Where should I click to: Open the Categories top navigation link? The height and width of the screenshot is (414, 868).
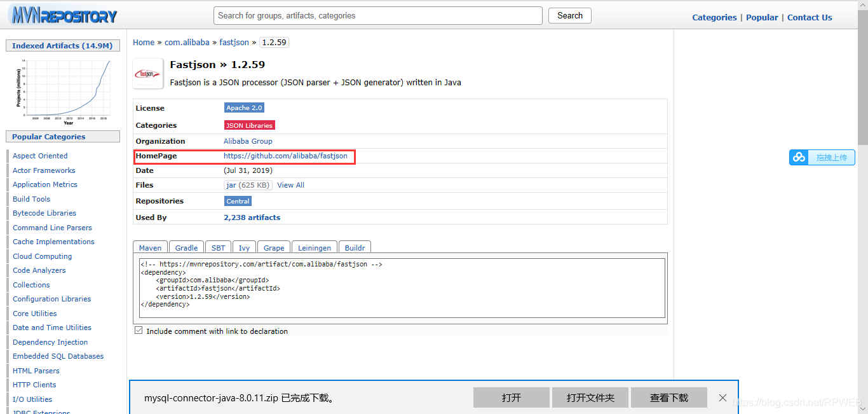tap(714, 17)
